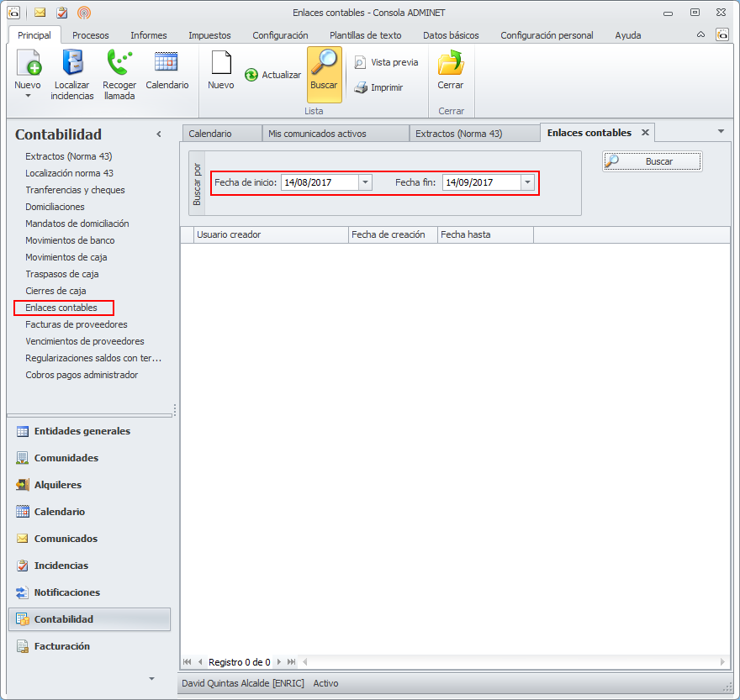Open Calendario section in sidebar
The width and height of the screenshot is (740, 700).
(x=90, y=512)
